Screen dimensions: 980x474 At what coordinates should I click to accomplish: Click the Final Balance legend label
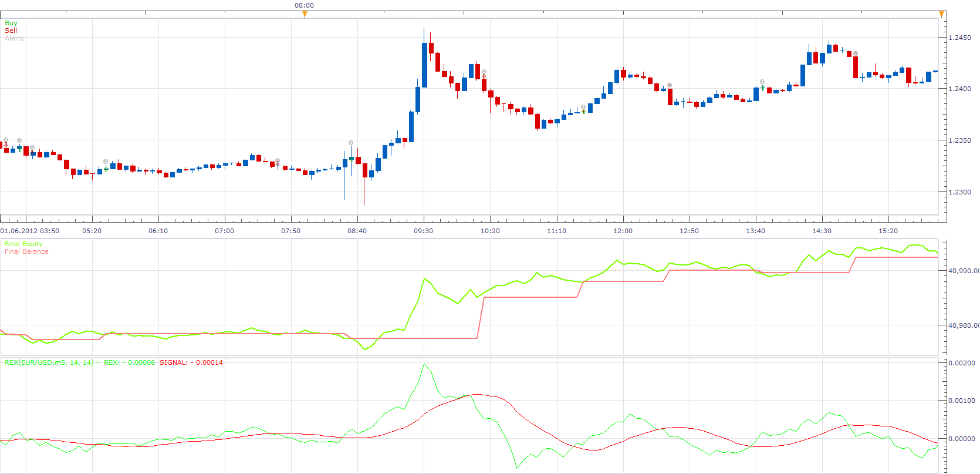coord(26,251)
